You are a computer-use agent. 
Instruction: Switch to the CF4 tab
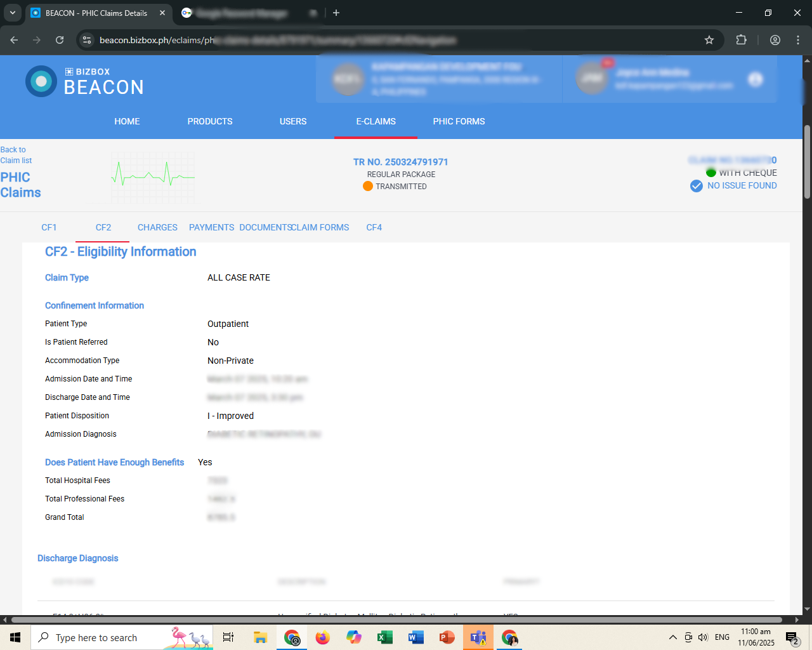pyautogui.click(x=374, y=227)
